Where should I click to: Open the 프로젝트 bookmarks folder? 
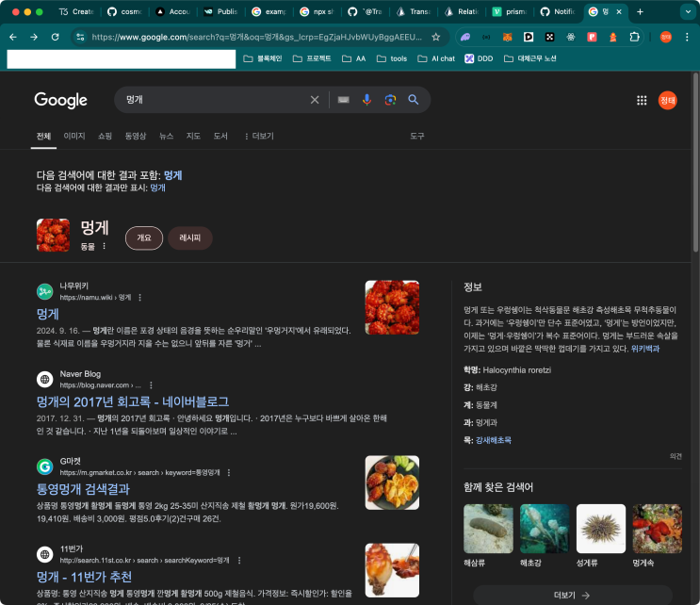312,58
